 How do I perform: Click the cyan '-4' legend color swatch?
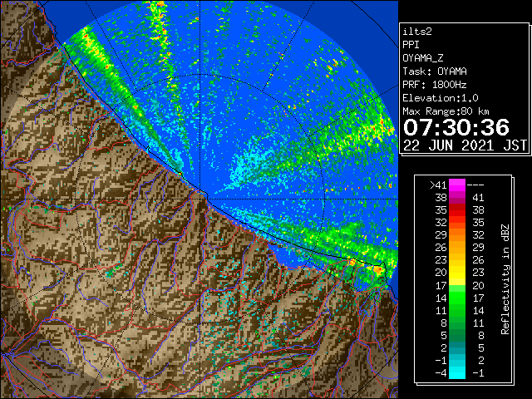pyautogui.click(x=457, y=373)
